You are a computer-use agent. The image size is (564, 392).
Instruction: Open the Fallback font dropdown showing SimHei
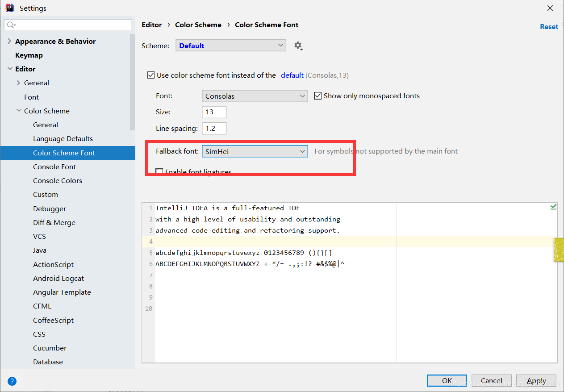click(255, 151)
